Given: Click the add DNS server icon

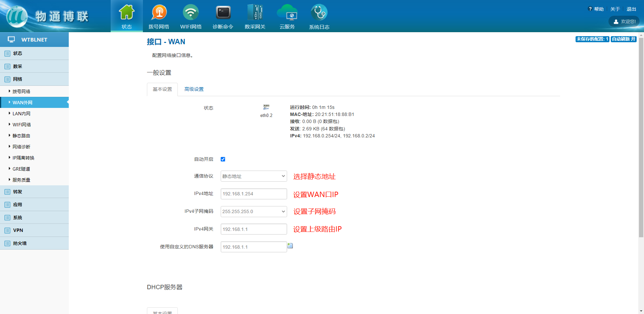Looking at the screenshot, I should click(290, 246).
